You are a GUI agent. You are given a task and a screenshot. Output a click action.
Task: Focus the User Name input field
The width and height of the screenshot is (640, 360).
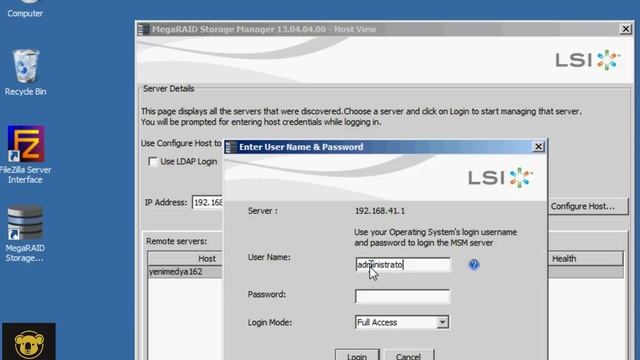click(x=402, y=264)
